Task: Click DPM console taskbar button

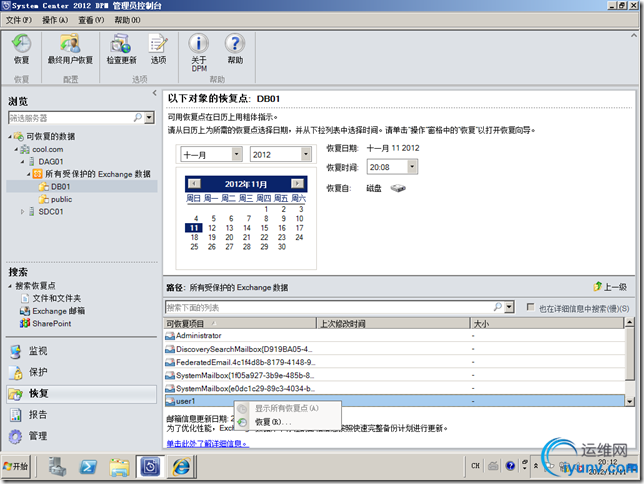Action: (150, 467)
